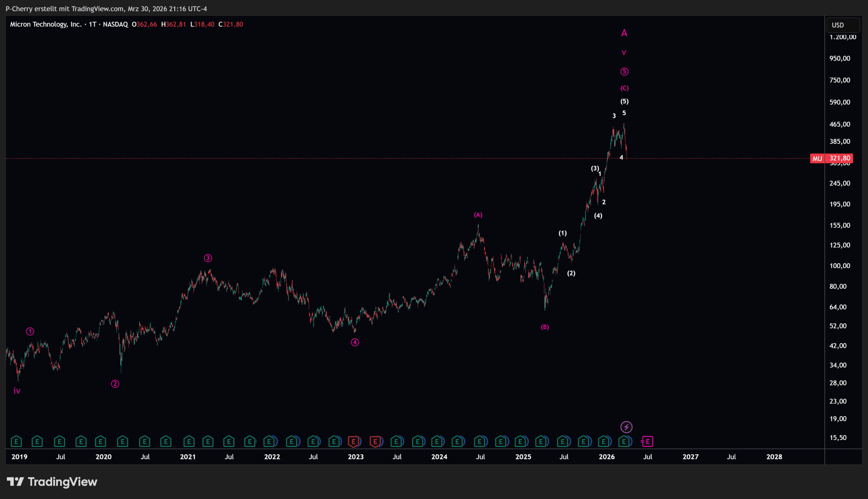Click the circled 2 wave label

115,384
